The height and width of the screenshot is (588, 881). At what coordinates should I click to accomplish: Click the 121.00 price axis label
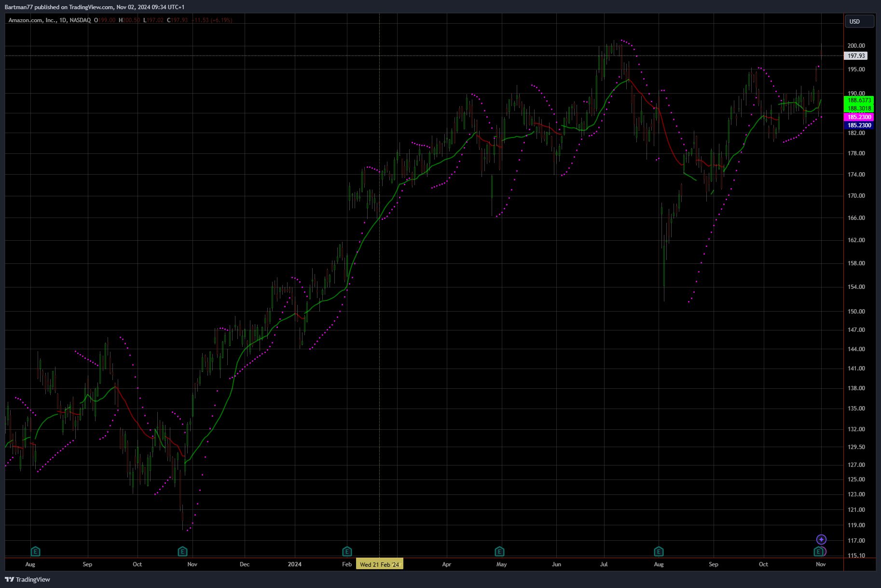coord(856,510)
